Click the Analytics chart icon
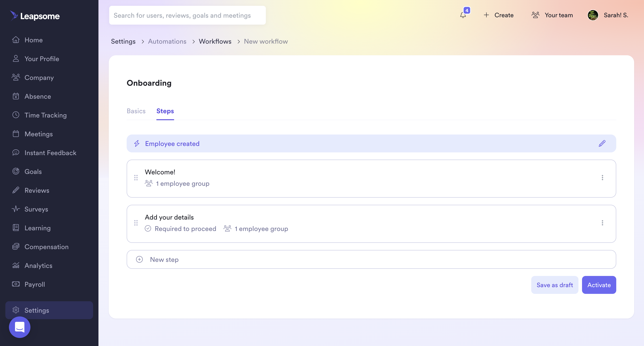 click(x=16, y=265)
